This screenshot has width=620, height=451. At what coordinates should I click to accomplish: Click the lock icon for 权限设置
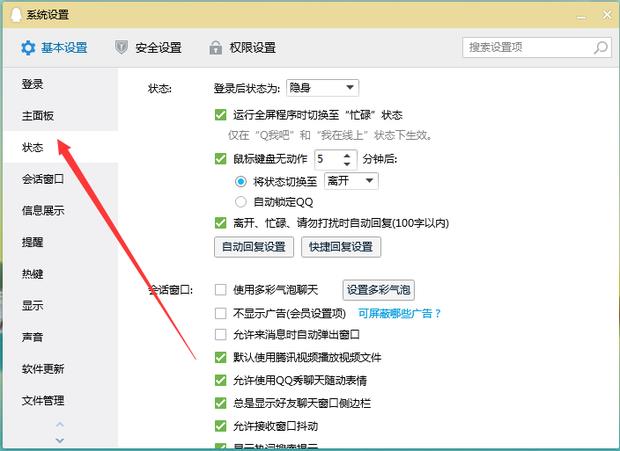(216, 47)
